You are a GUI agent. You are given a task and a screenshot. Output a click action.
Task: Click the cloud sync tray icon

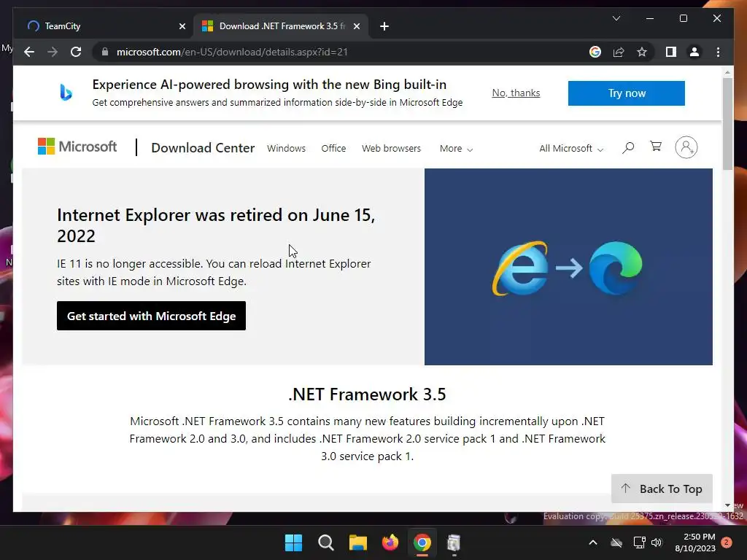coord(616,542)
